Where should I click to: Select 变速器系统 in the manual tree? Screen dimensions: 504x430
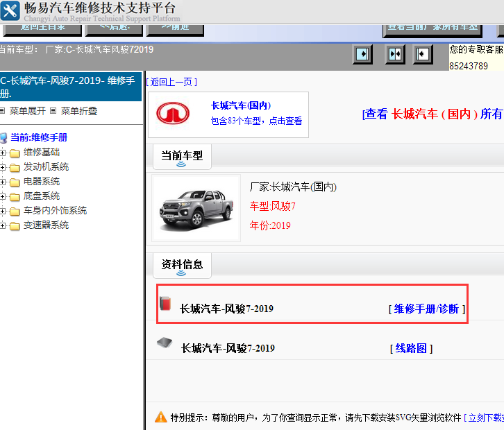click(x=46, y=225)
